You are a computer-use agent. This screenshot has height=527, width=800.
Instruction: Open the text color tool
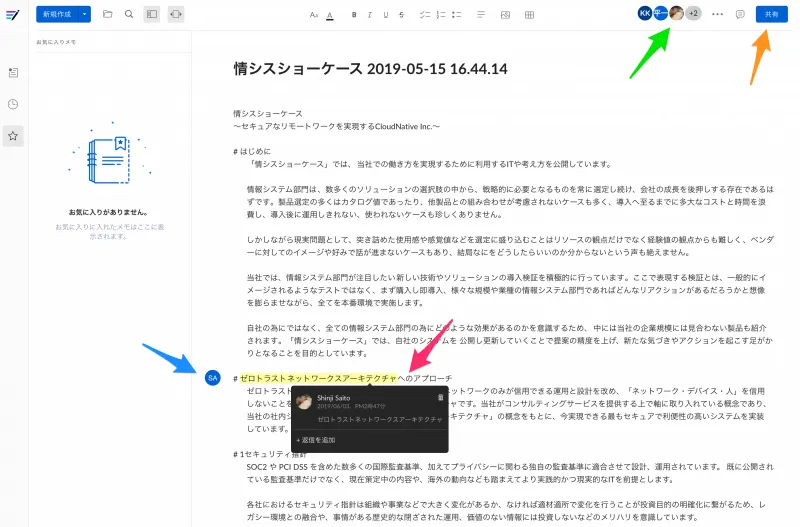tap(330, 15)
